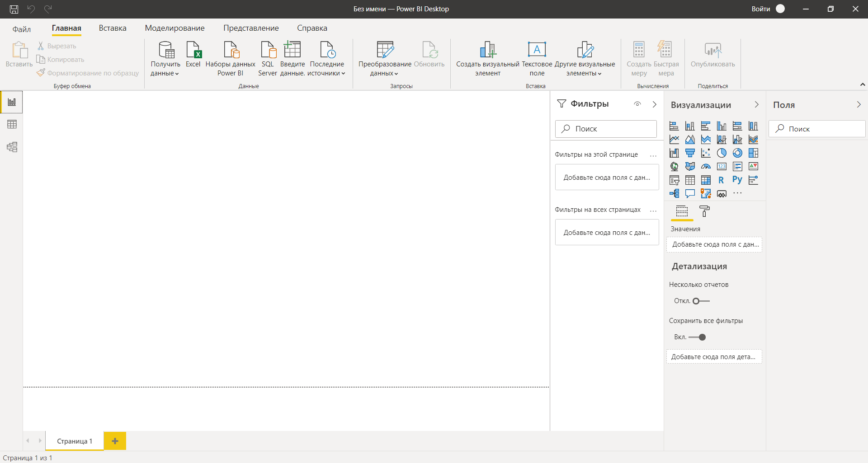This screenshot has width=868, height=463.
Task: Select the funnel chart visualization
Action: coord(690,153)
